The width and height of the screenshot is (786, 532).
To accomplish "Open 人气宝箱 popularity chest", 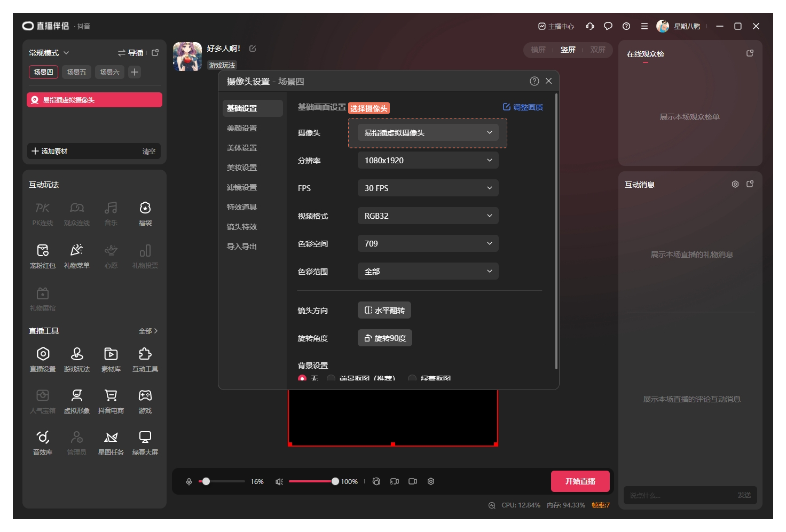I will coord(43,401).
